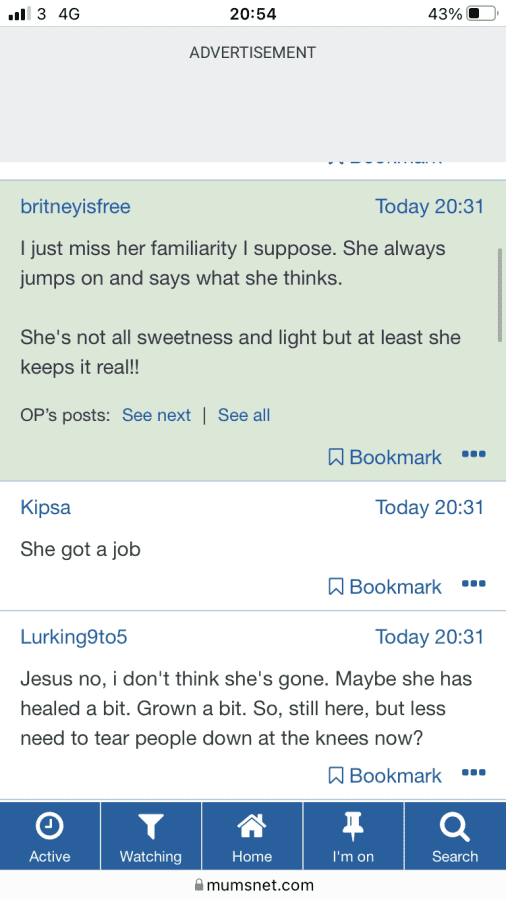Image resolution: width=506 pixels, height=900 pixels.
Task: Open three-dot menu on britneyisfree's post
Action: pyautogui.click(x=474, y=454)
